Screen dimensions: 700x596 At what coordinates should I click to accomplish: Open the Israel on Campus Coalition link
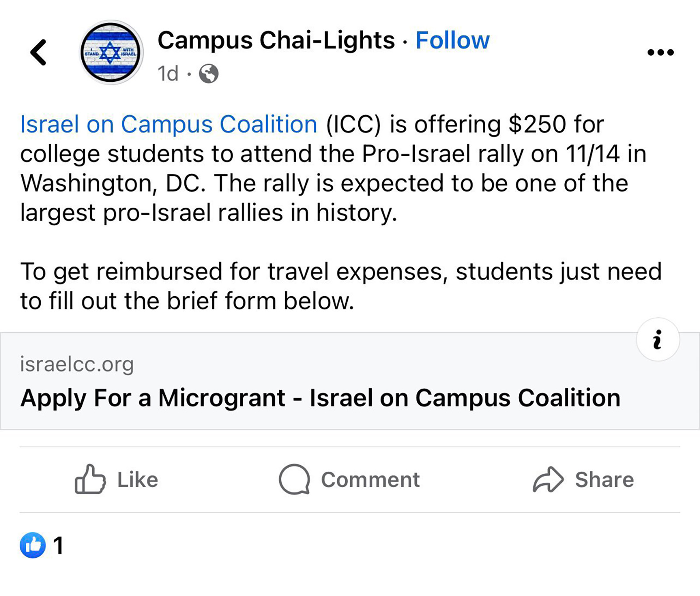click(x=168, y=124)
